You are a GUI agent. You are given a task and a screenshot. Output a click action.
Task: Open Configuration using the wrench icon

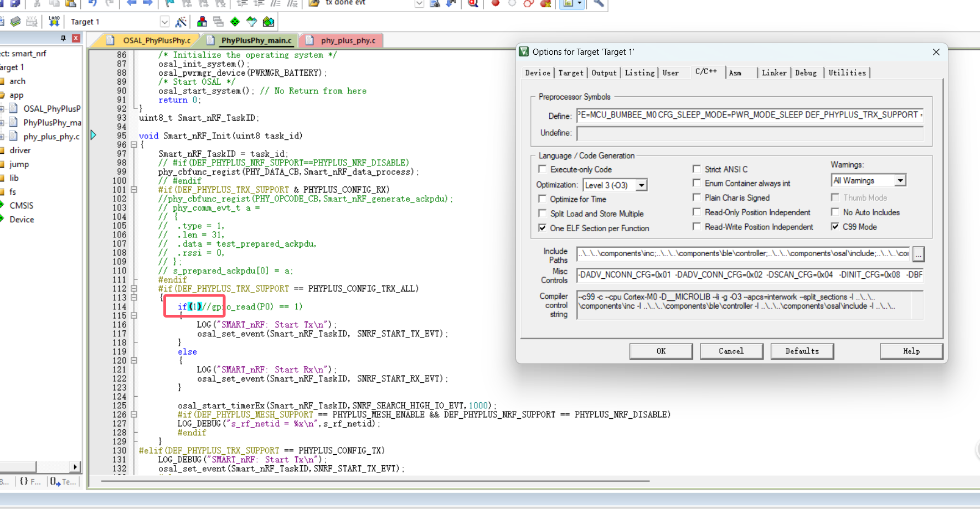coord(599,3)
